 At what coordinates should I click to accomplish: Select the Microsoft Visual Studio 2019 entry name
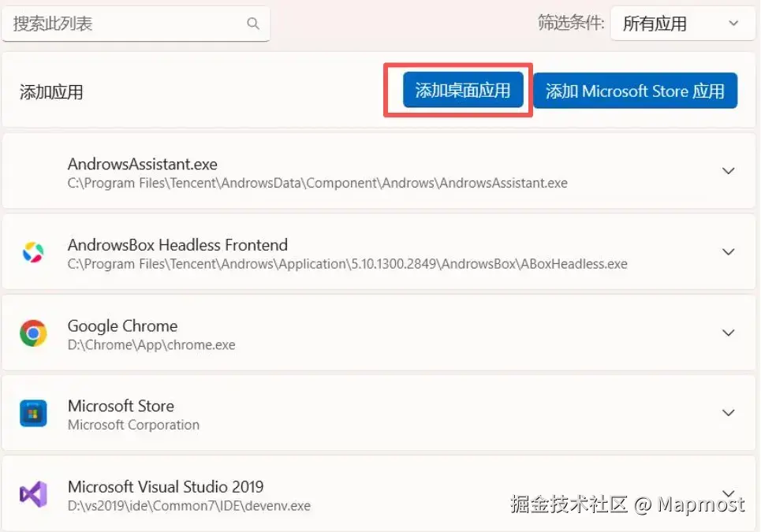(x=166, y=486)
